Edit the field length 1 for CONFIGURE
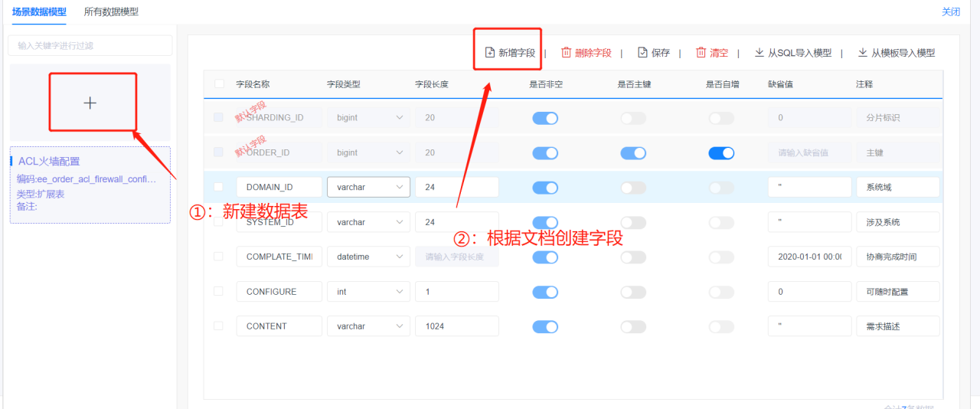 (x=457, y=291)
